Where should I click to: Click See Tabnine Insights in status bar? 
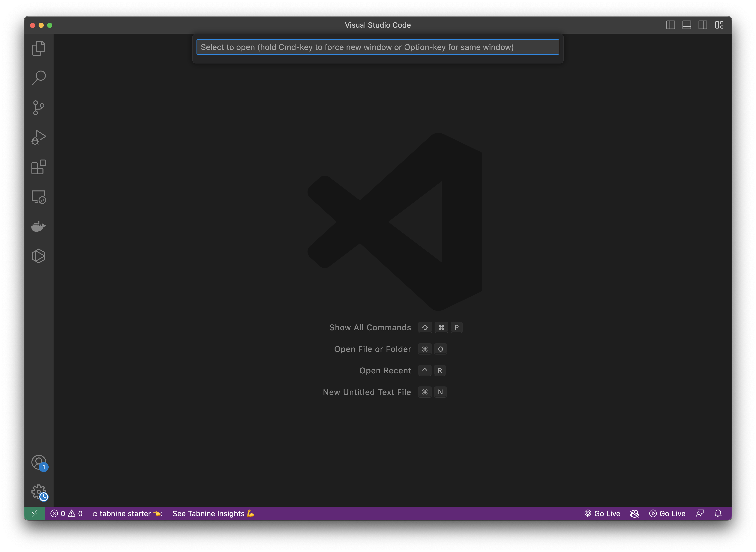[x=213, y=514]
